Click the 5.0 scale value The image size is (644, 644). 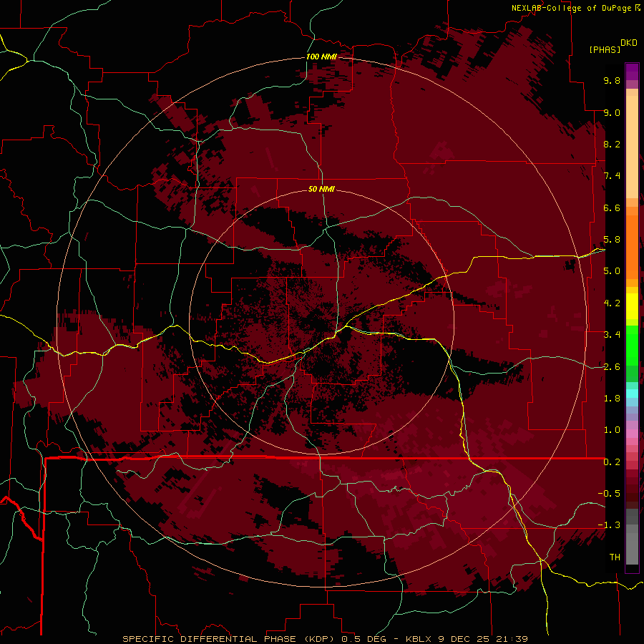(x=612, y=271)
